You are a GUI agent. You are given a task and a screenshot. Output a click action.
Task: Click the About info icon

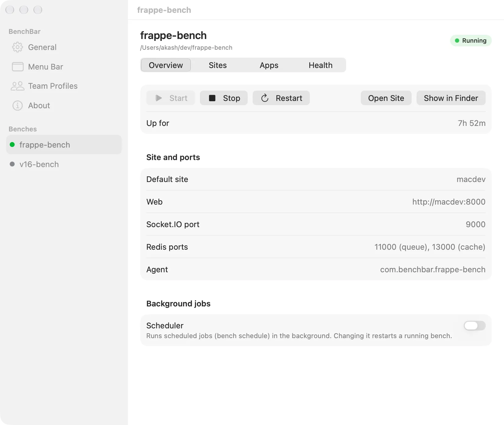point(17,105)
